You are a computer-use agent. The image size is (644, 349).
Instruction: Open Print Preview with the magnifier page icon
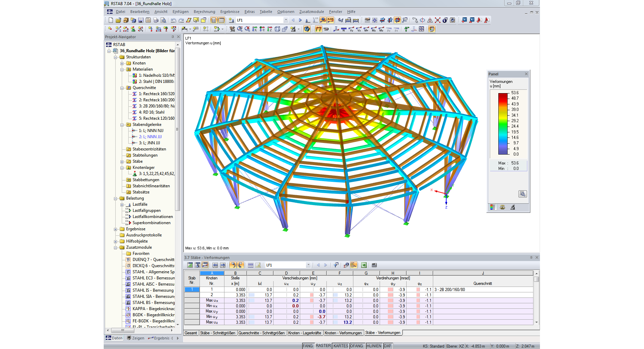point(163,20)
